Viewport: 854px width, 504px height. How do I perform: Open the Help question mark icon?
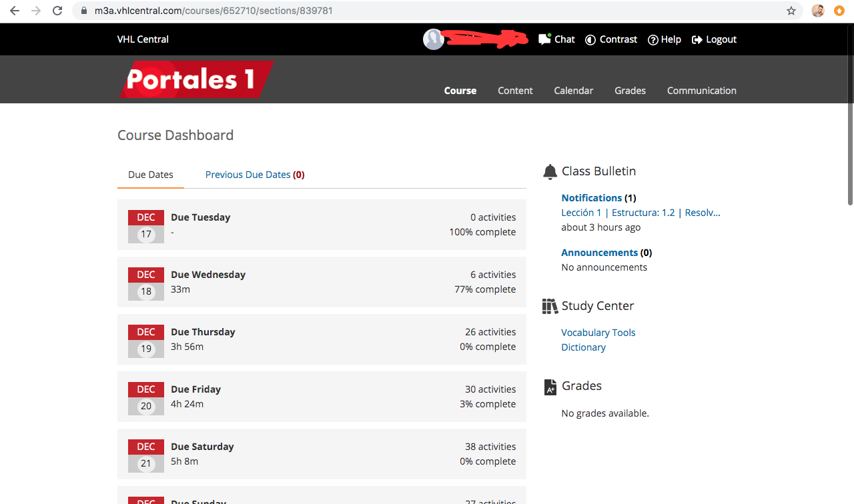653,39
